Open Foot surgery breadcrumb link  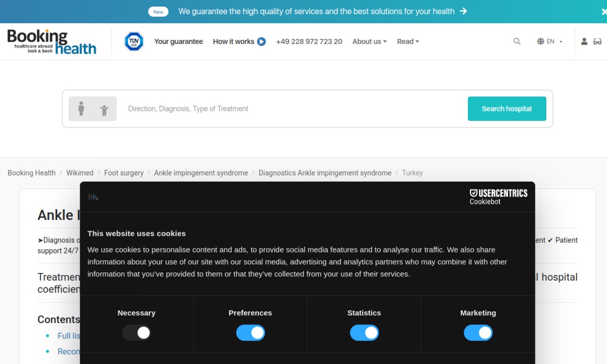click(124, 173)
